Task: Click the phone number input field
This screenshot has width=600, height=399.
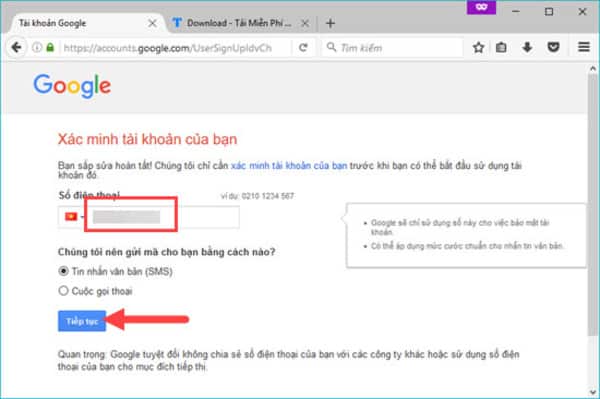Action: (148, 217)
